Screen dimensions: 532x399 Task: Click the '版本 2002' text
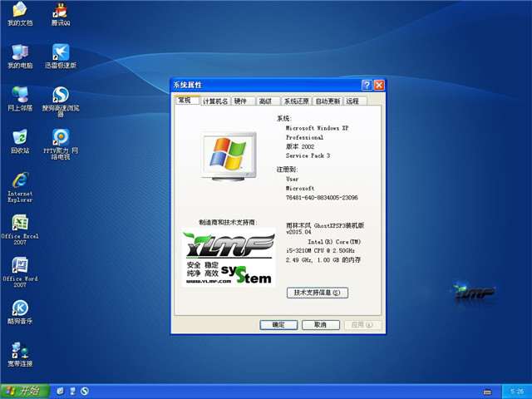point(300,146)
